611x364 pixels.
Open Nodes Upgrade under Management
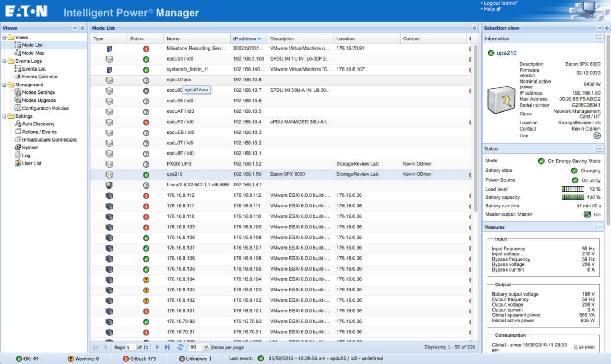(x=39, y=100)
